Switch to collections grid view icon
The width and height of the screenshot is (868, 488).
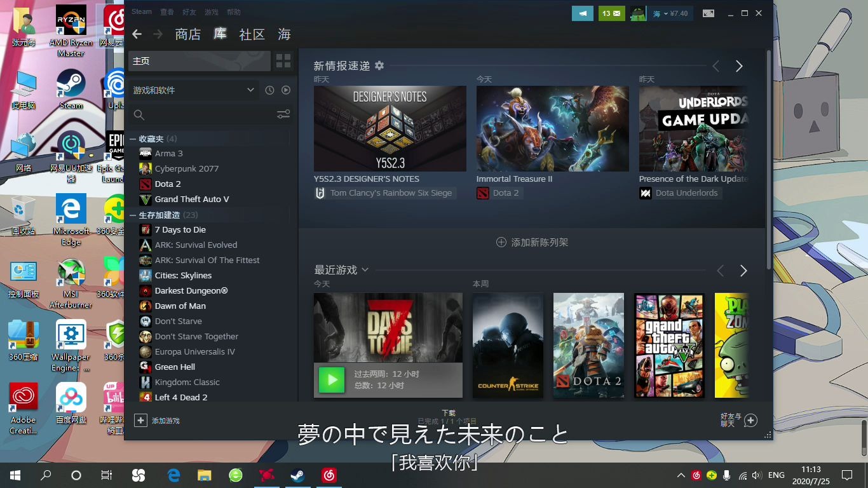pyautogui.click(x=283, y=61)
